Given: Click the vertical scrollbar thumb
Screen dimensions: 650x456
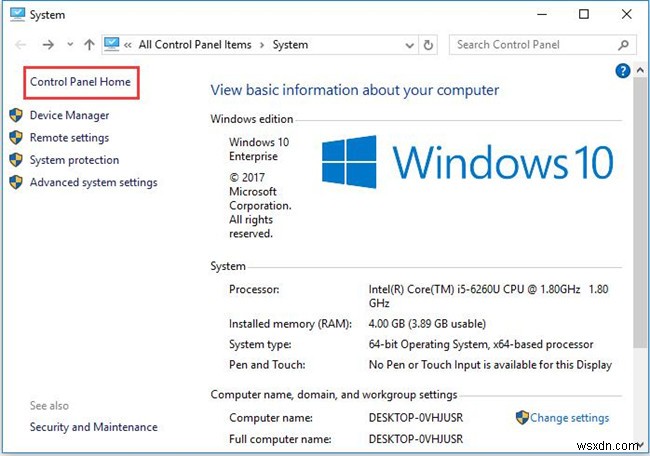Looking at the screenshot, I should pos(640,212).
